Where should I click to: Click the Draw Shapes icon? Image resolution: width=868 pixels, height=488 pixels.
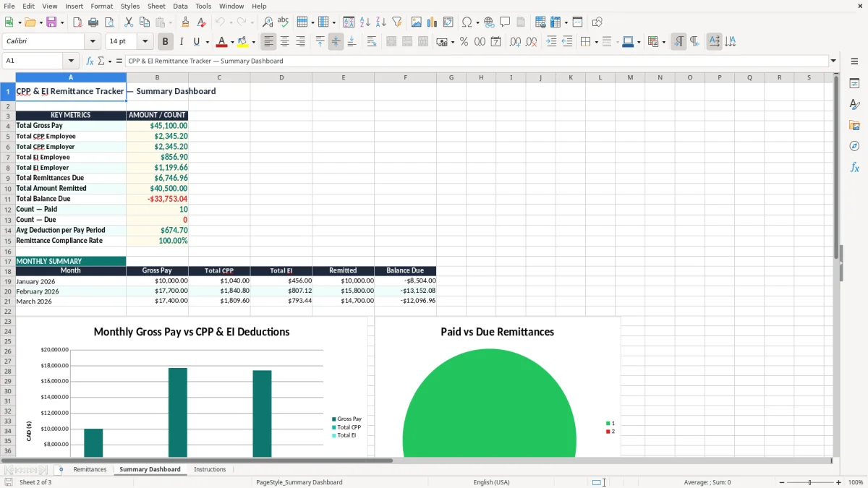[x=597, y=22]
